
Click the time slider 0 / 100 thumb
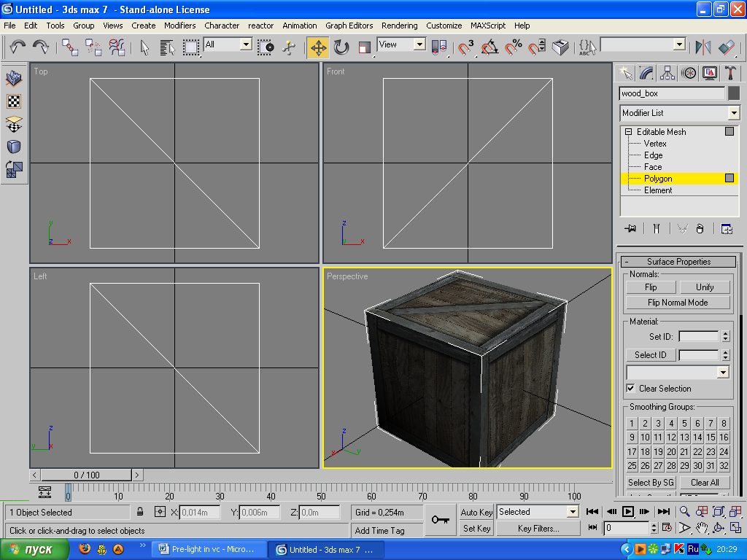(86, 475)
